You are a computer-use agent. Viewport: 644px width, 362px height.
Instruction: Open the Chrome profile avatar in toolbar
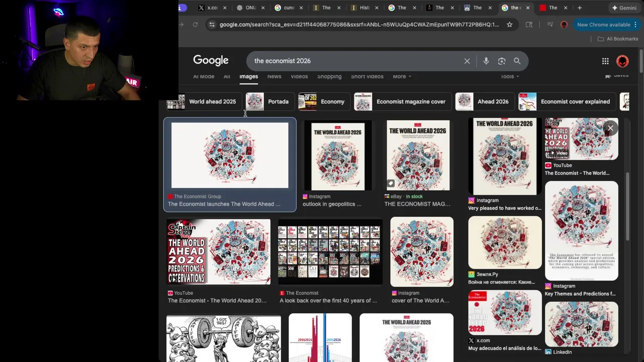[x=564, y=24]
